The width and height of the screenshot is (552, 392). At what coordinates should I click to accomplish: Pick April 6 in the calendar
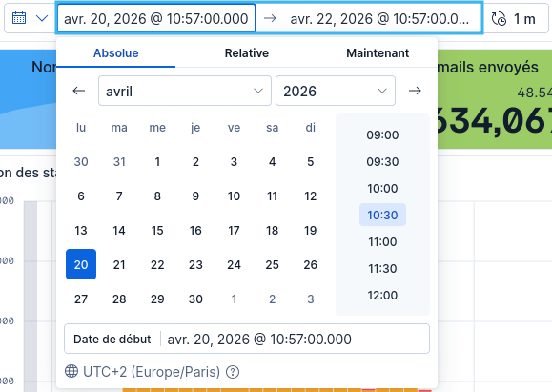point(81,196)
